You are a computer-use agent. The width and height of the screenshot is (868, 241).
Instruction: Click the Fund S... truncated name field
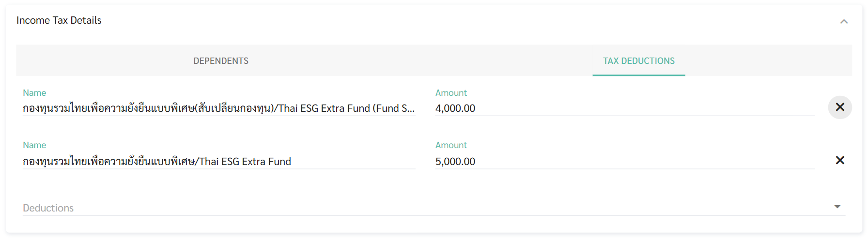(x=218, y=108)
